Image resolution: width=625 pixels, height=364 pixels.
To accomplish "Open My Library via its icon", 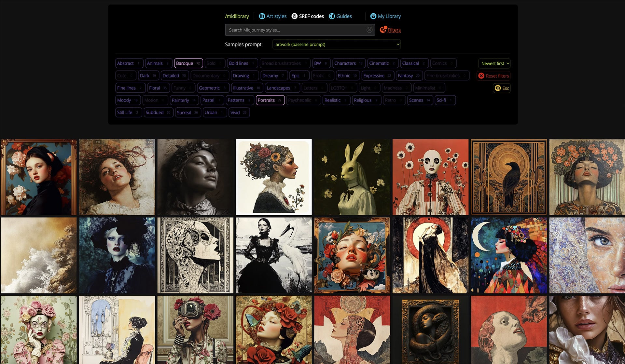I will (x=373, y=16).
